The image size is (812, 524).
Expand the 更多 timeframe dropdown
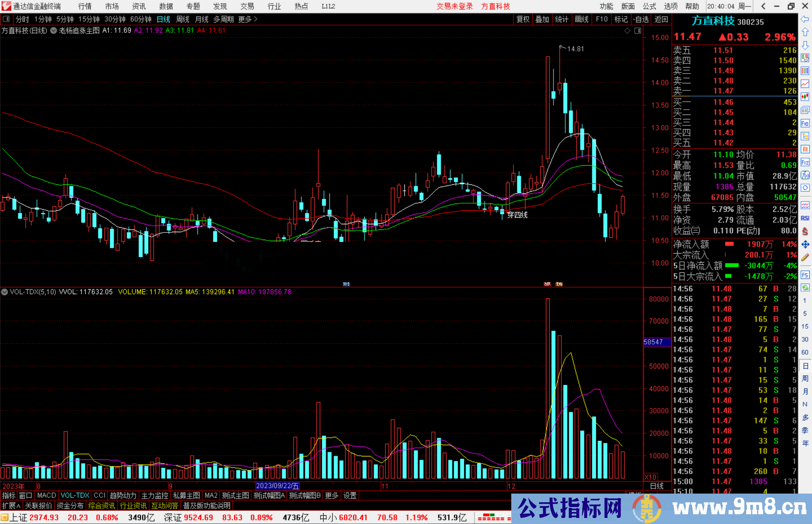point(248,19)
